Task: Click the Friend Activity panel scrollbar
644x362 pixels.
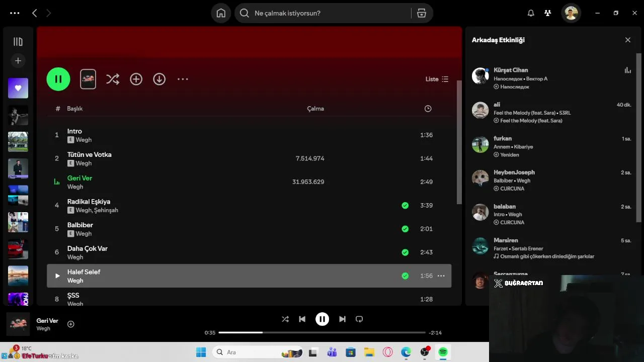Action: click(x=639, y=137)
